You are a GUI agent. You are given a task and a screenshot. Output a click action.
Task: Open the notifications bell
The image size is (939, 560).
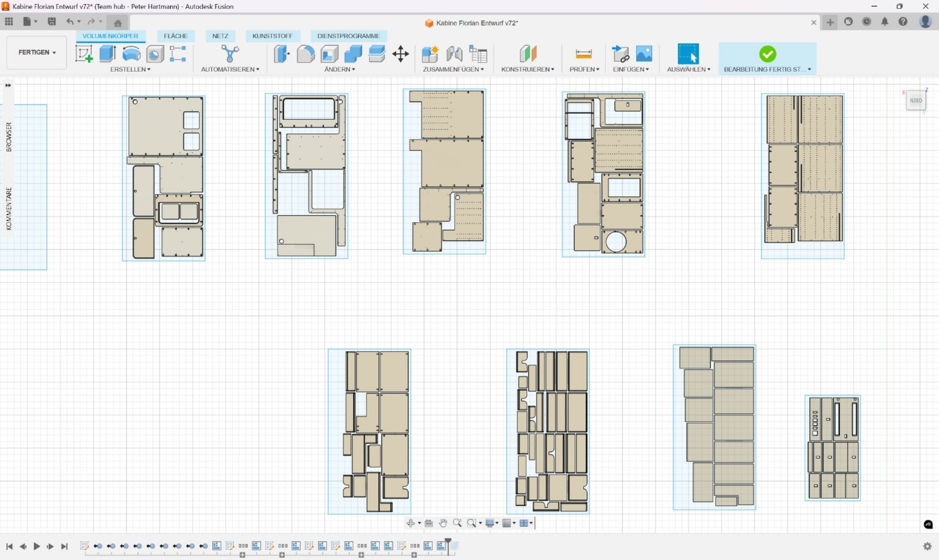[885, 22]
